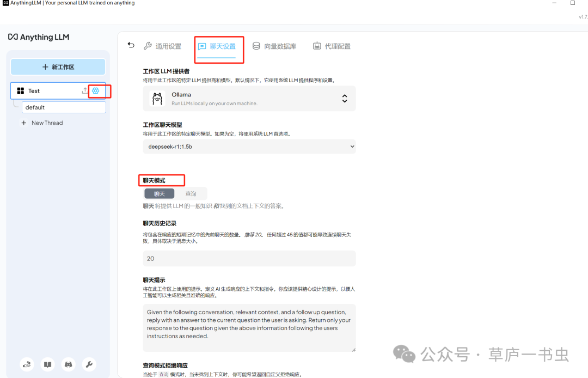
Task: Click the upload icon in Test workspace
Action: 85,91
